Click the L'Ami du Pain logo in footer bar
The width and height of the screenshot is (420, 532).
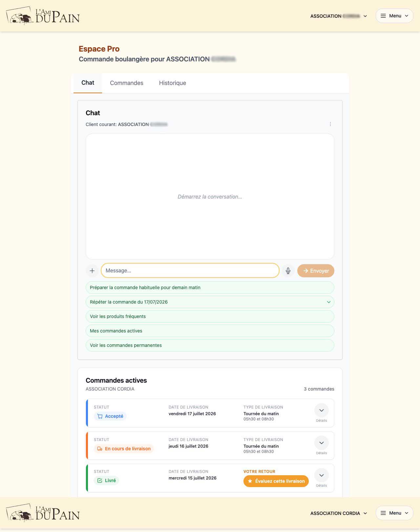[43, 513]
